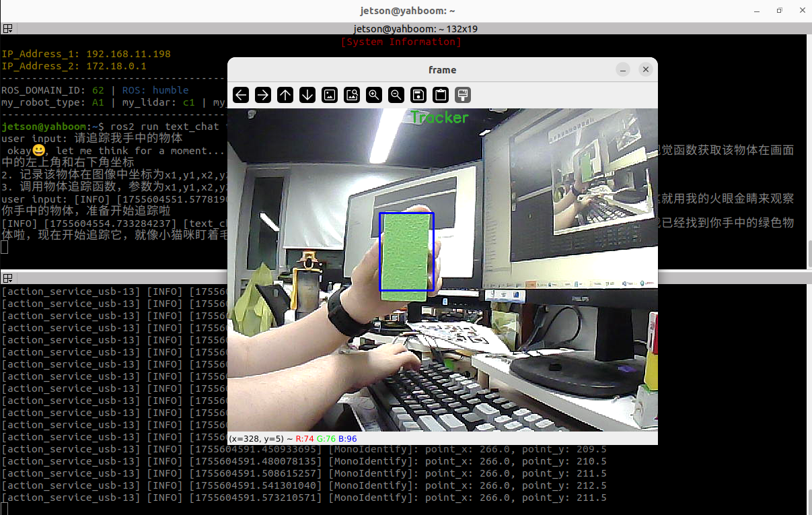Click the log line ending 'point_y: 209.5'
Viewport: 812px width, 515px height.
pyautogui.click(x=304, y=450)
